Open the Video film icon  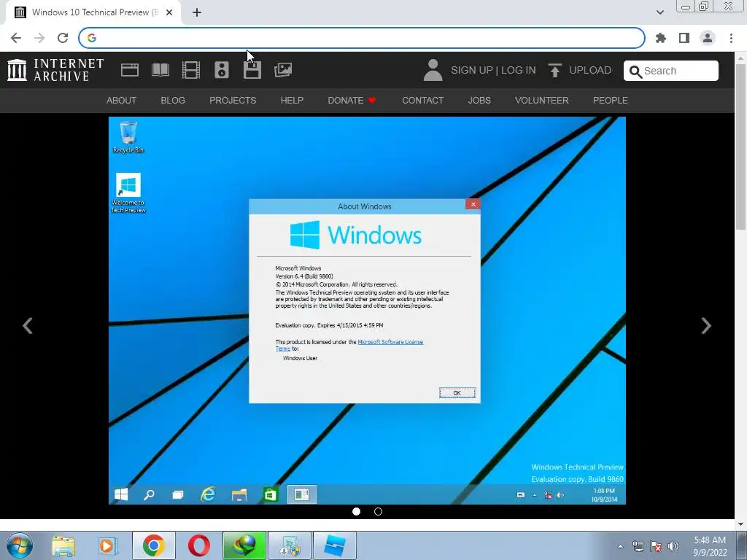(191, 70)
